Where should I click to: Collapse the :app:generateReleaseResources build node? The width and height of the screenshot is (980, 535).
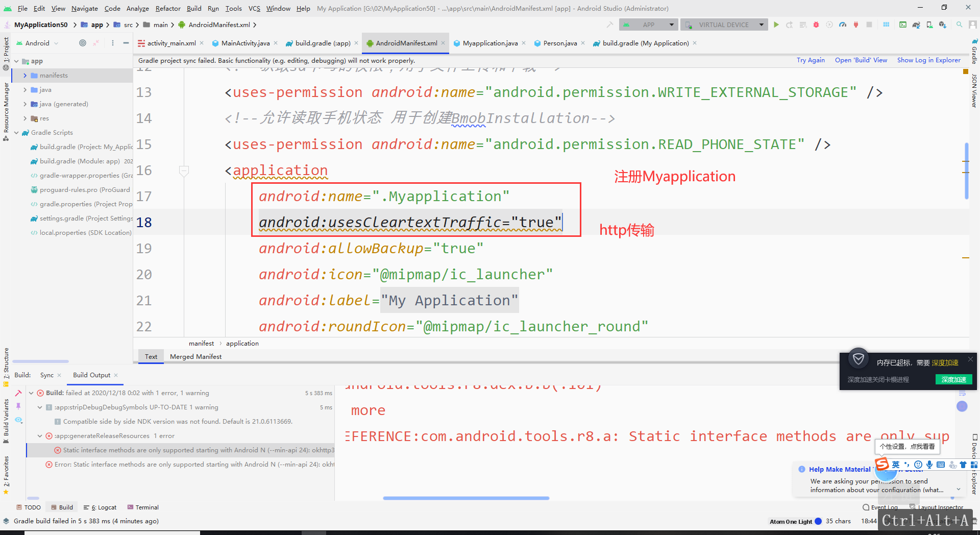[40, 436]
